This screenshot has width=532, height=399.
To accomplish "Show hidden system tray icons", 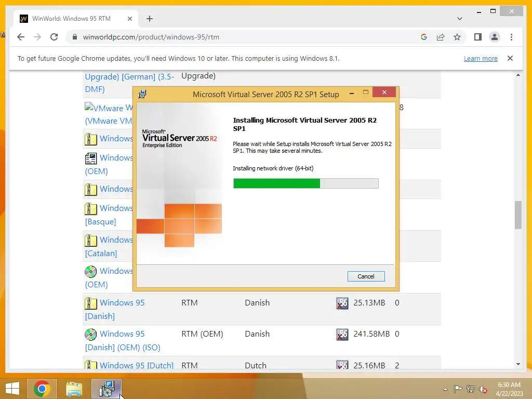I will [445, 389].
